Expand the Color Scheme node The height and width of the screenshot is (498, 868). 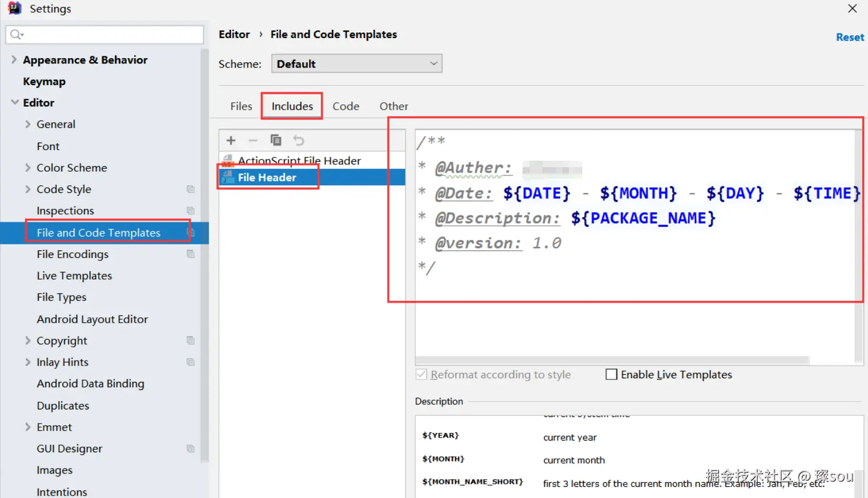point(28,167)
